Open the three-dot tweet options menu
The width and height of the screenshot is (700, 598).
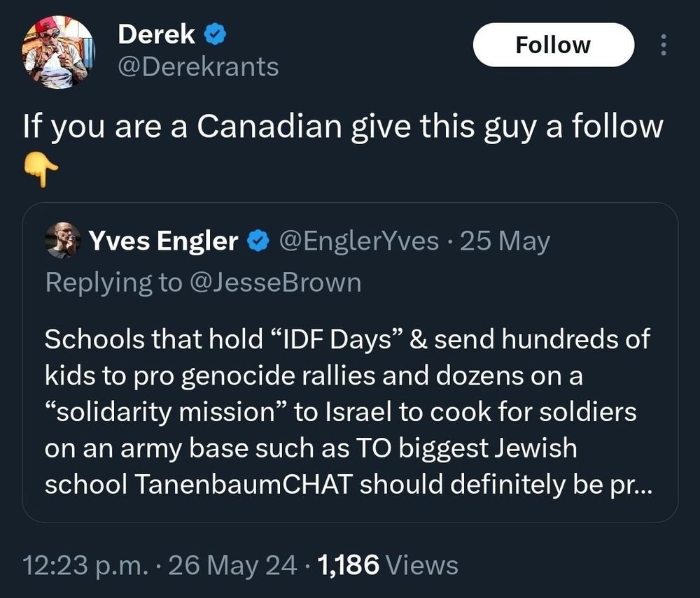click(663, 44)
